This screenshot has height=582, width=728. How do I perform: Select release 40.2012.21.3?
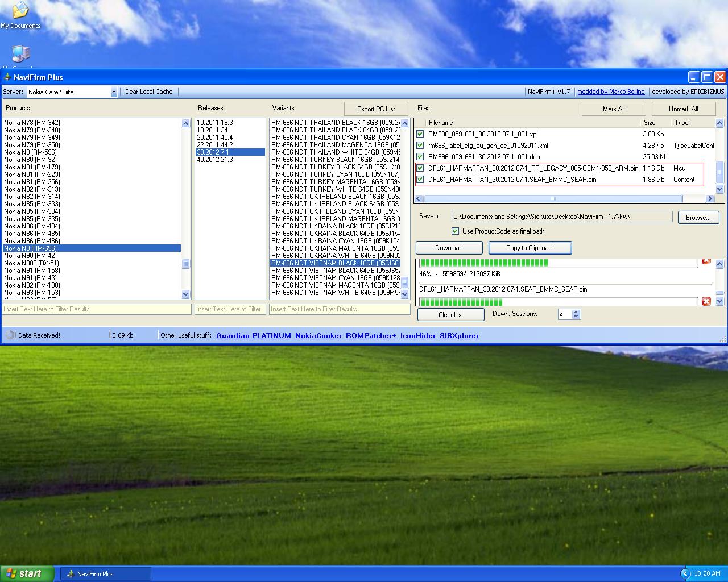pos(230,160)
